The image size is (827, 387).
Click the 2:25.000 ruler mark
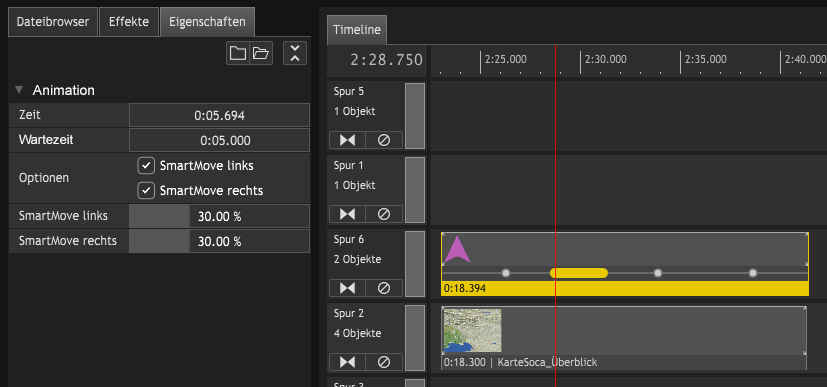(505, 59)
